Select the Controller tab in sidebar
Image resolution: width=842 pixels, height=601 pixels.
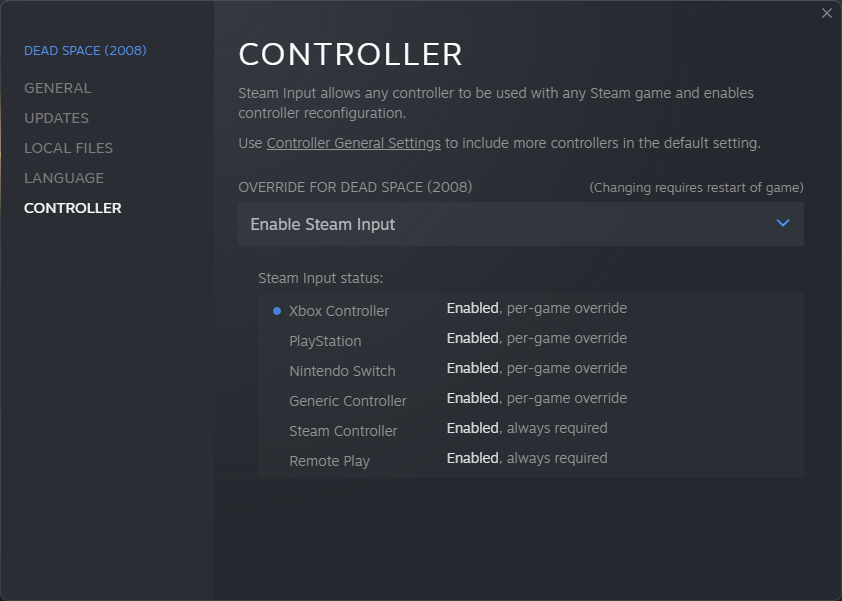(x=73, y=208)
